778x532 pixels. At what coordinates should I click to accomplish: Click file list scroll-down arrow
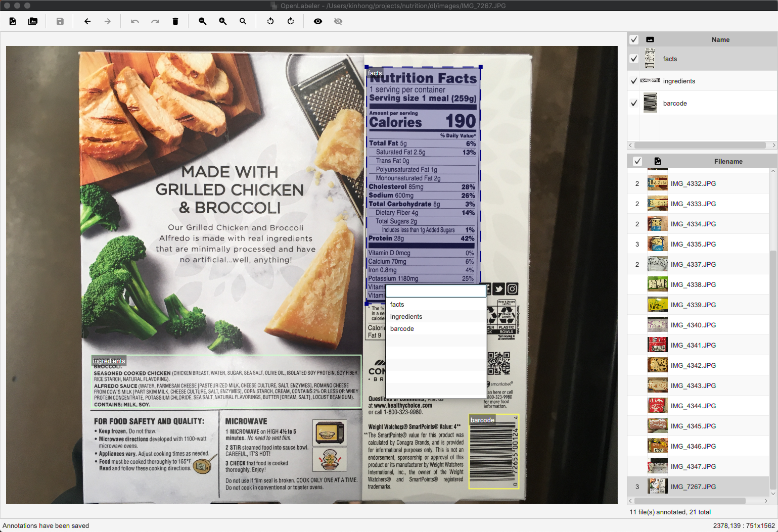(x=773, y=493)
